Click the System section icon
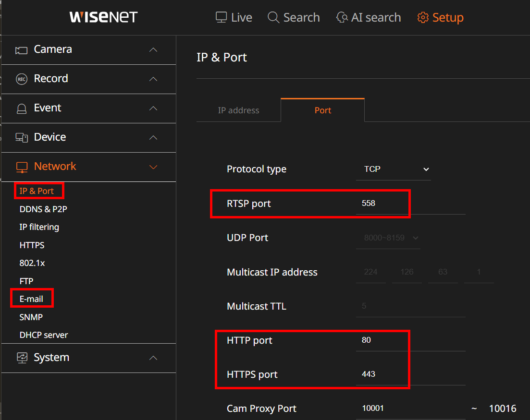 tap(21, 358)
